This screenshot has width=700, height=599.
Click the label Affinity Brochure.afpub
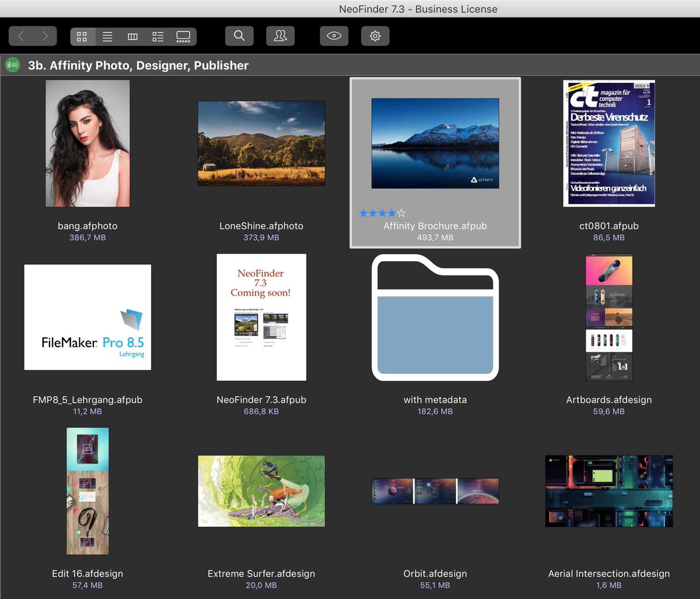[435, 226]
